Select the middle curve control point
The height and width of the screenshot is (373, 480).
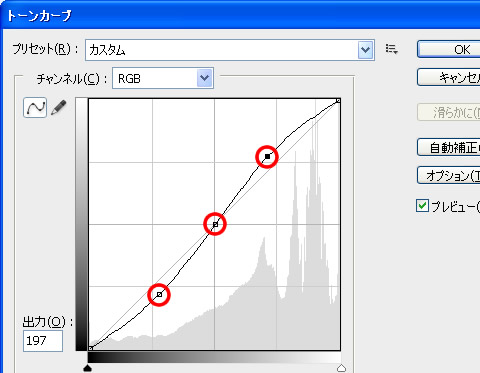[x=215, y=224]
